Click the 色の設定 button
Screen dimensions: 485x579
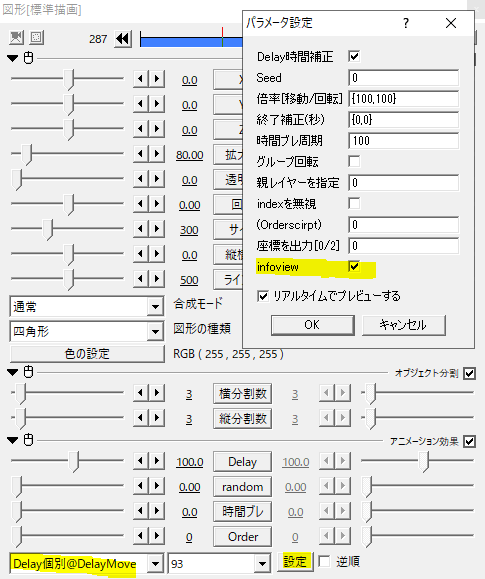(87, 354)
